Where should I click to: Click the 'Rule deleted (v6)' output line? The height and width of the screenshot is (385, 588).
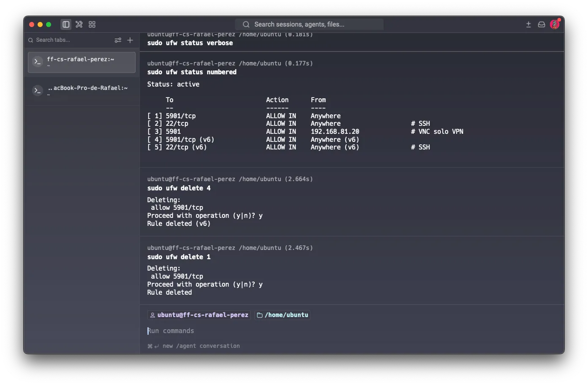tap(179, 224)
